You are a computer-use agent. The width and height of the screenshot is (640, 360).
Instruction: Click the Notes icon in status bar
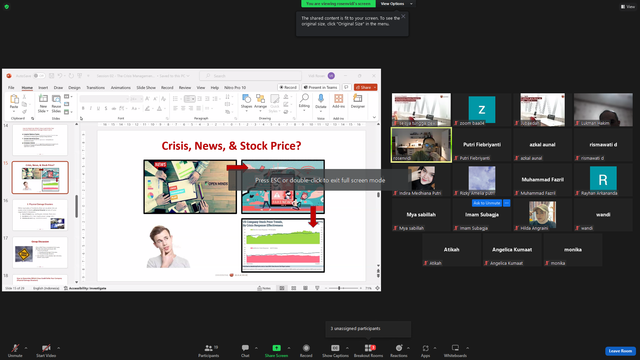(x=264, y=288)
